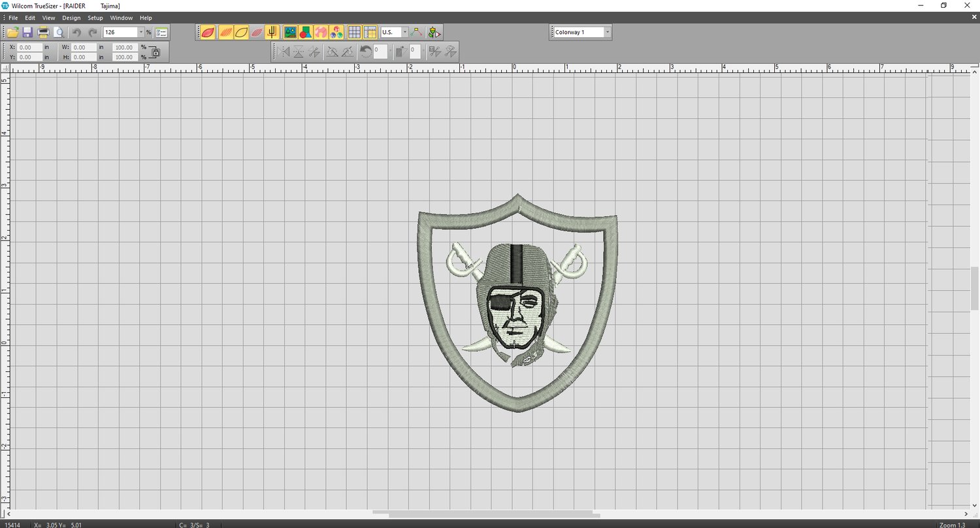Undo the last action
The image size is (980, 528).
coord(76,32)
